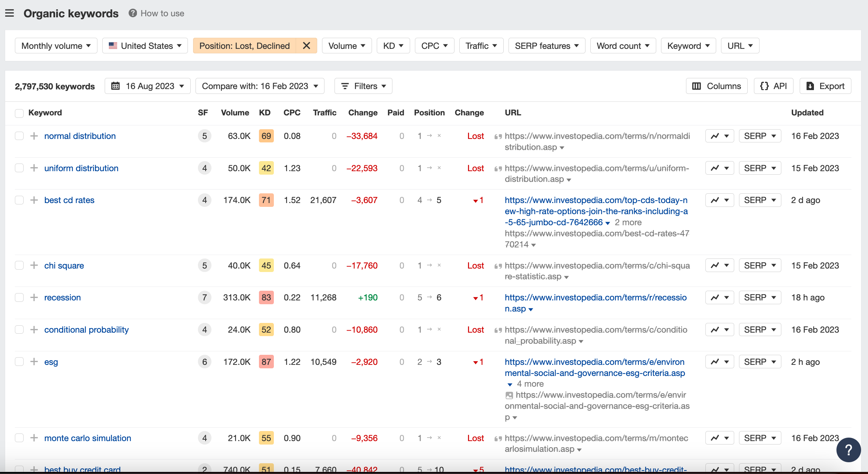This screenshot has width=868, height=474.
Task: Click image pack icon in esg URL cell
Action: 509,395
